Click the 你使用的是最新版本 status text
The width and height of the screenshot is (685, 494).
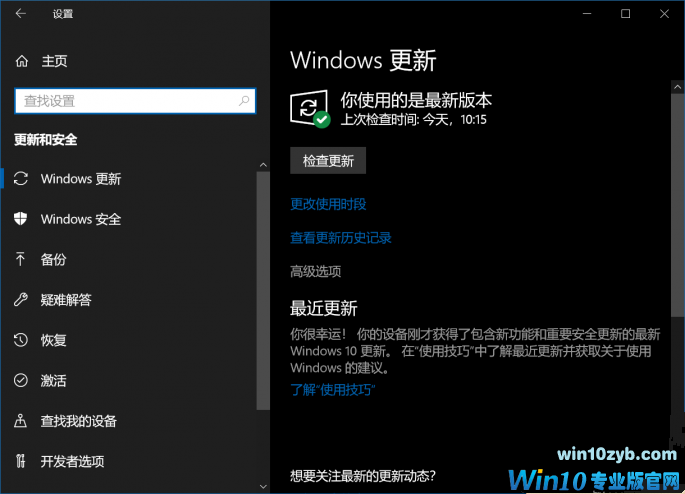(416, 100)
